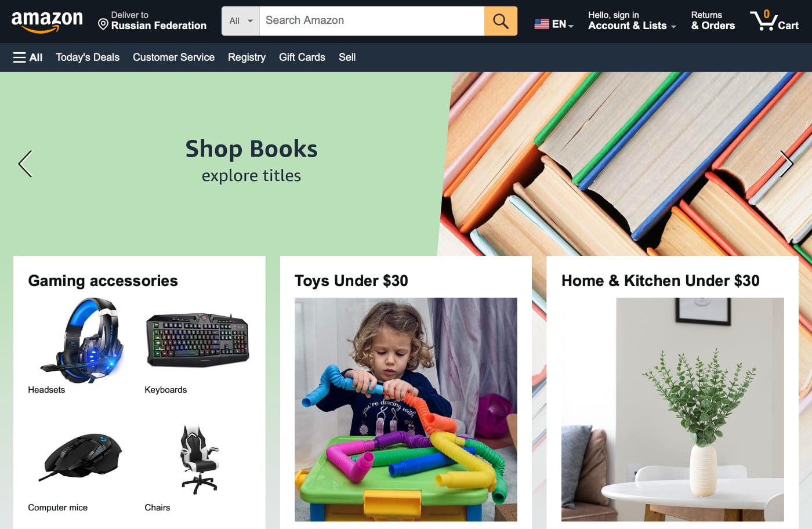Show previous banner with left arrow
Image resolution: width=812 pixels, height=529 pixels.
(25, 164)
